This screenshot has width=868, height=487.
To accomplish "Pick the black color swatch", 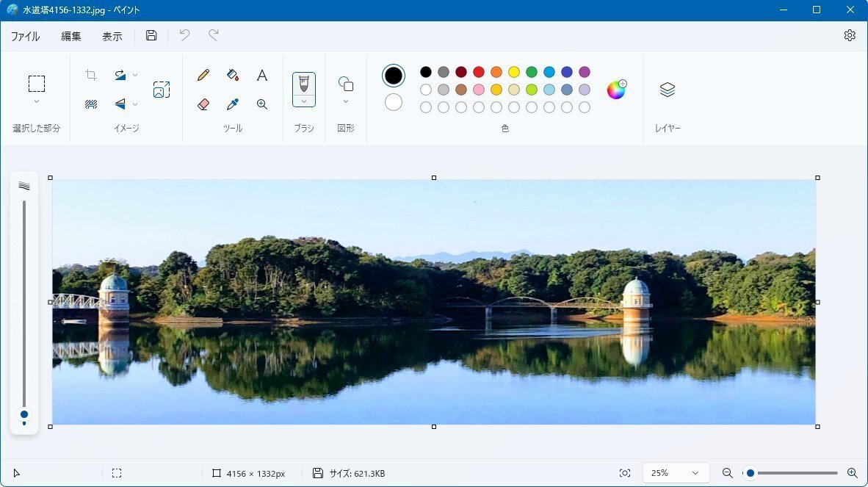I will 426,72.
